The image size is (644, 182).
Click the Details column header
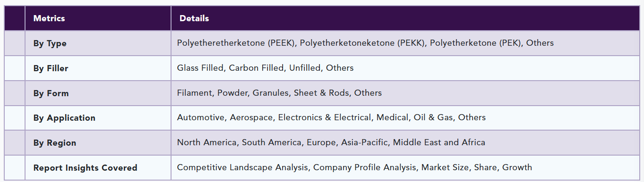pyautogui.click(x=194, y=18)
